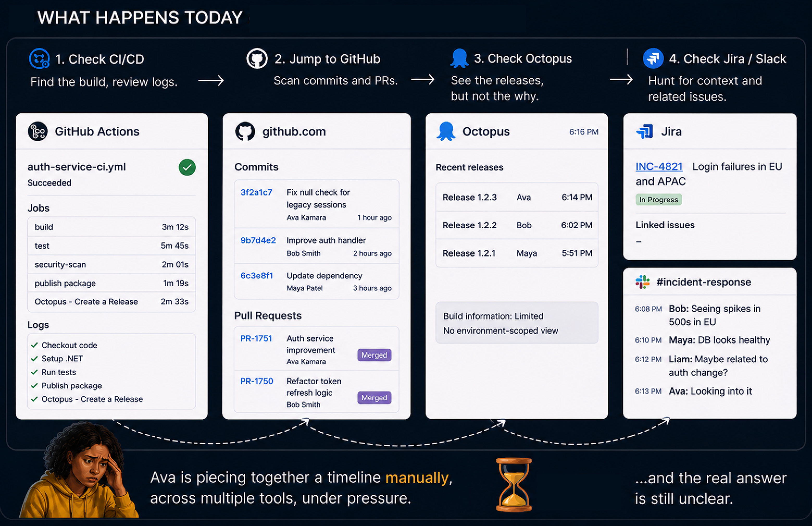Click the Jobs heading
This screenshot has width=812, height=526.
[38, 208]
